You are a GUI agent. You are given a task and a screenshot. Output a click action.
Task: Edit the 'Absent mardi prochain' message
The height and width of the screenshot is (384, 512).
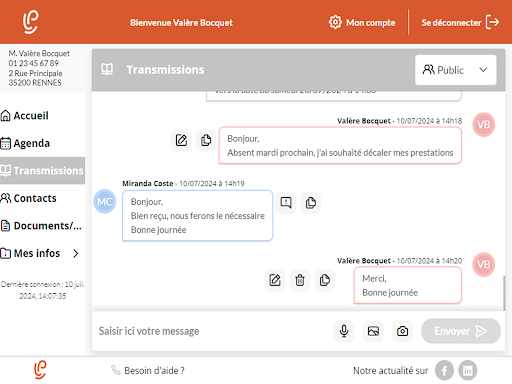tap(181, 140)
